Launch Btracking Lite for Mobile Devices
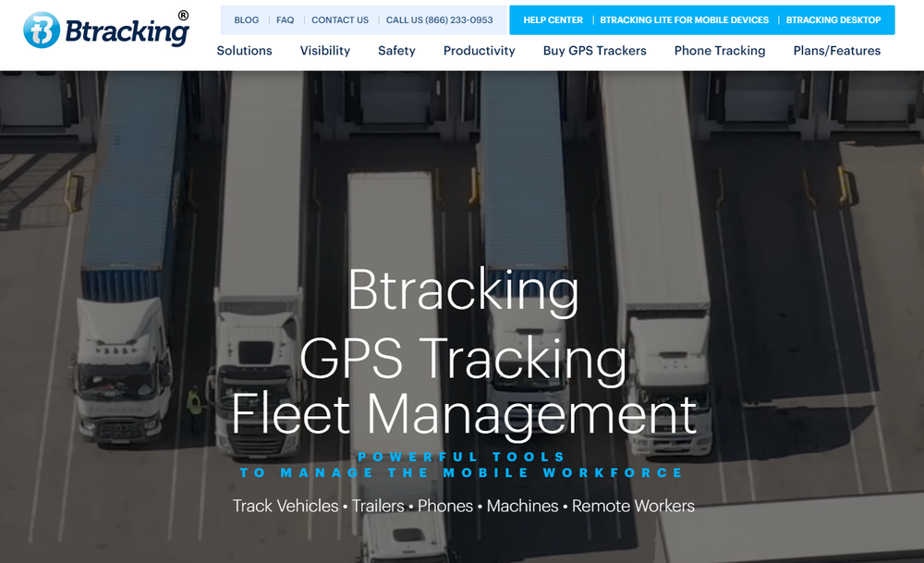The height and width of the screenshot is (563, 924). coord(685,19)
